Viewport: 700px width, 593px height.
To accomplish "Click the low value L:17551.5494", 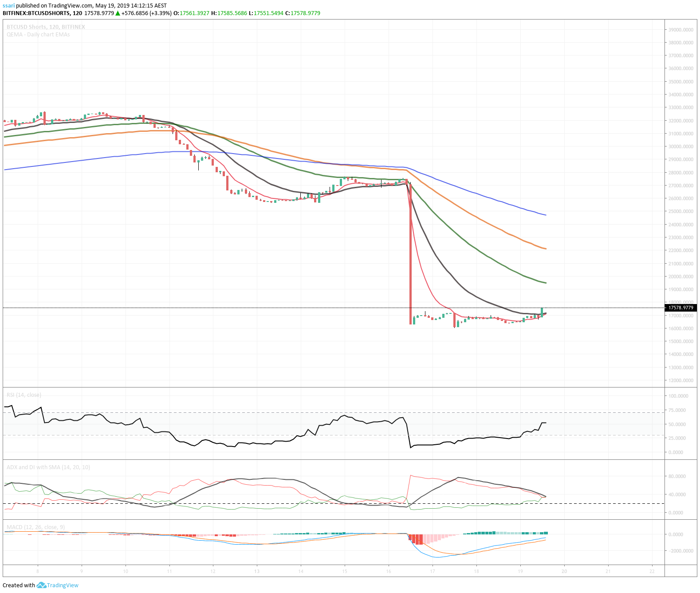I will (266, 13).
